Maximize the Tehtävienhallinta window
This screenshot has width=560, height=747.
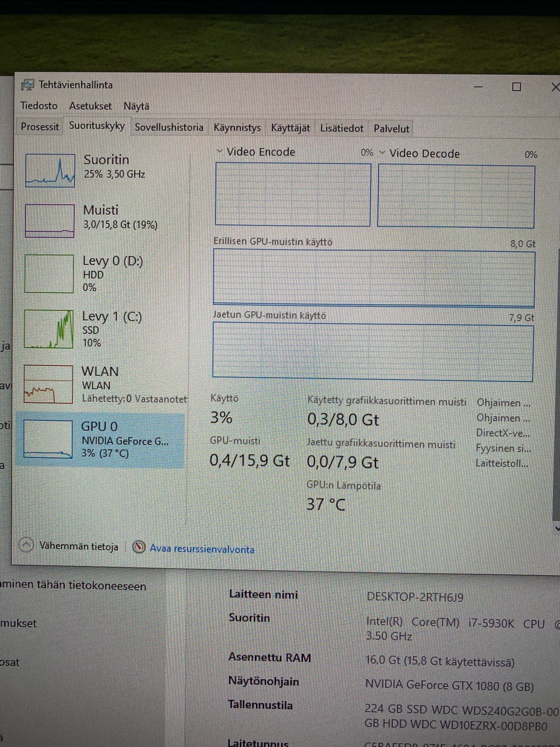click(516, 87)
